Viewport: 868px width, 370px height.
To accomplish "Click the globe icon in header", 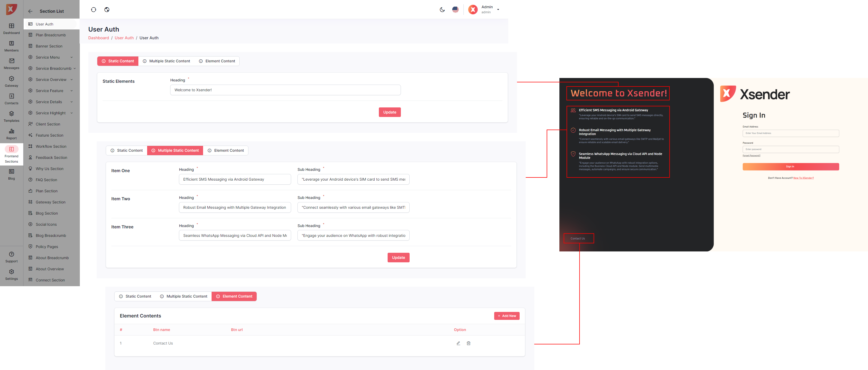I will pos(107,10).
